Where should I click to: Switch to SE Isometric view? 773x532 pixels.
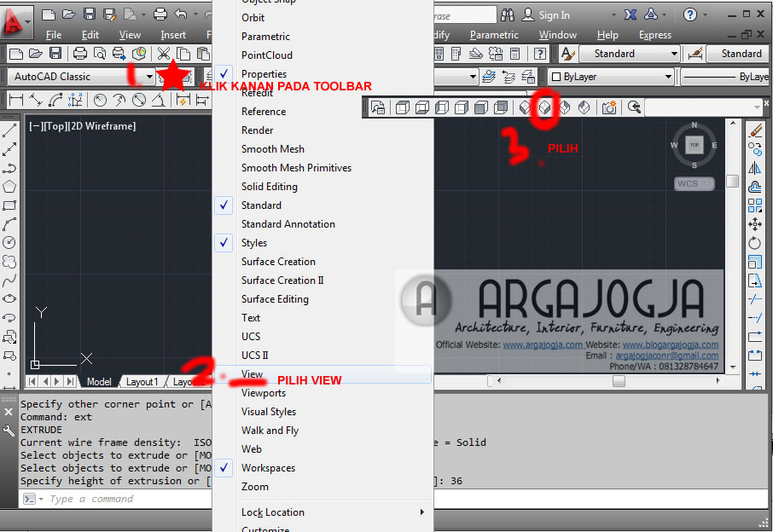pyautogui.click(x=544, y=107)
